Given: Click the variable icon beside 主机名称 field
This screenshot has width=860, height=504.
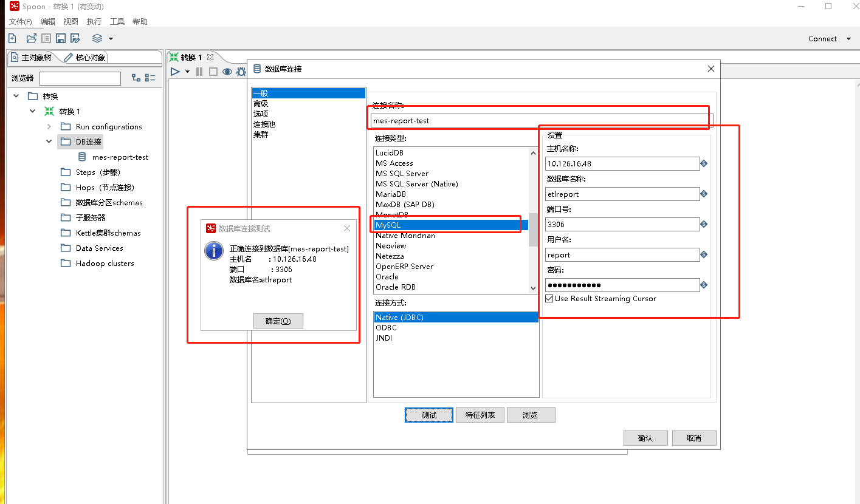Looking at the screenshot, I should [704, 163].
